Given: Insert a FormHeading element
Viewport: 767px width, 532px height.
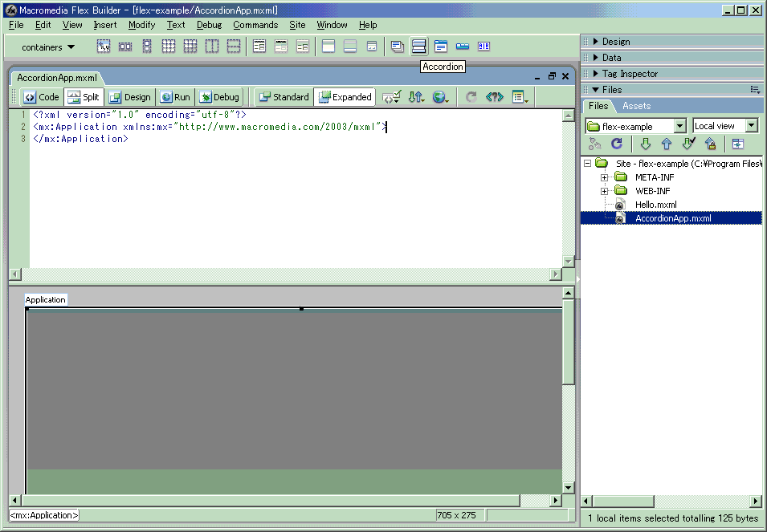Looking at the screenshot, I should click(281, 47).
